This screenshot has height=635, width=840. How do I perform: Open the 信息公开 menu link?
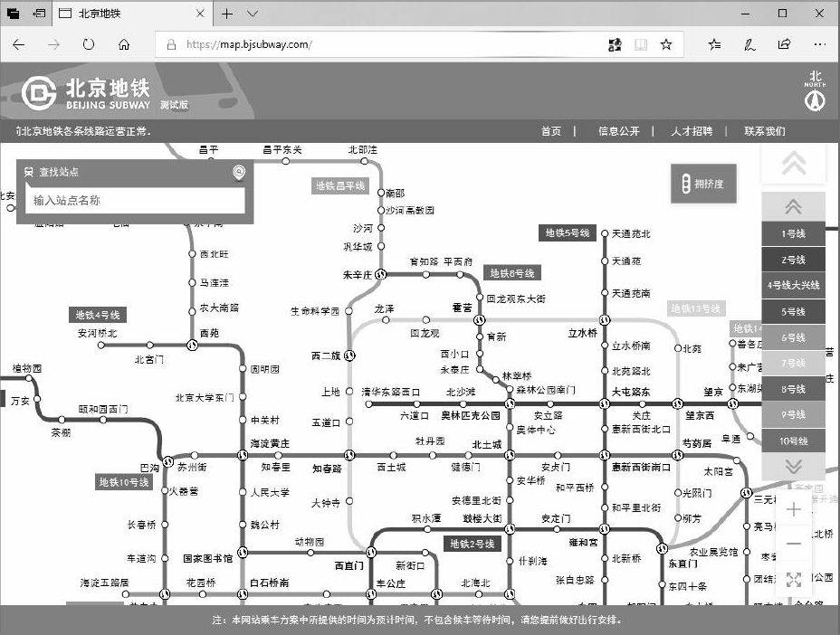(x=619, y=131)
